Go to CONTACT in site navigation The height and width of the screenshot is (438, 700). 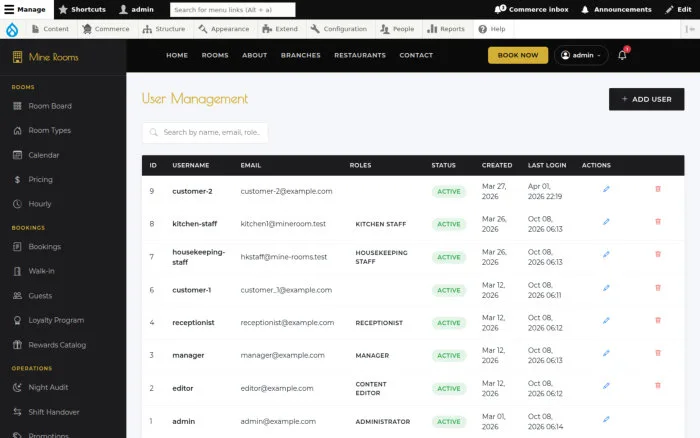[x=416, y=55]
